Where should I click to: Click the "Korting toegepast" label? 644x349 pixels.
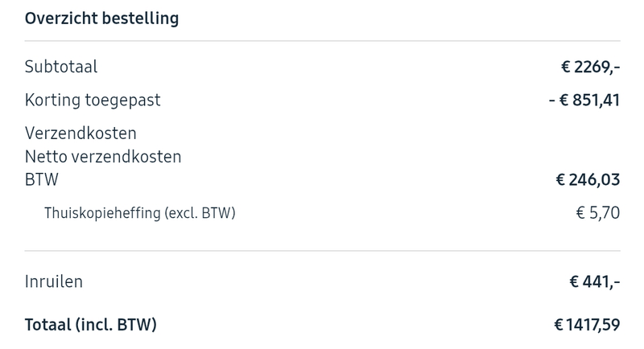pos(93,100)
